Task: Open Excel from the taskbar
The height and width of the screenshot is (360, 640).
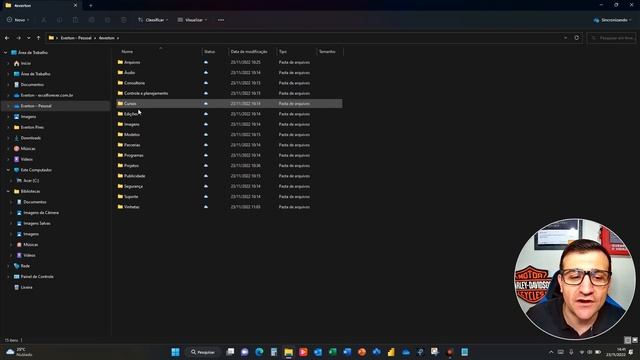Action: point(333,352)
